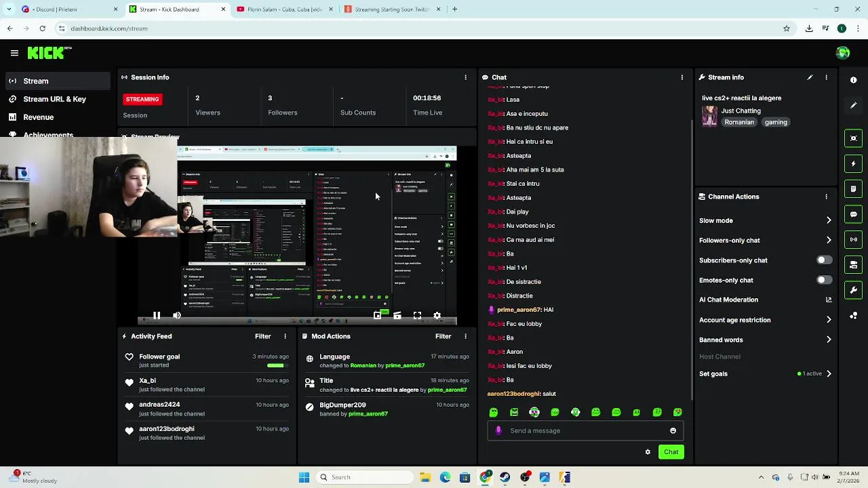Open Channel Actions options menu
868x488 pixels.
(826, 197)
